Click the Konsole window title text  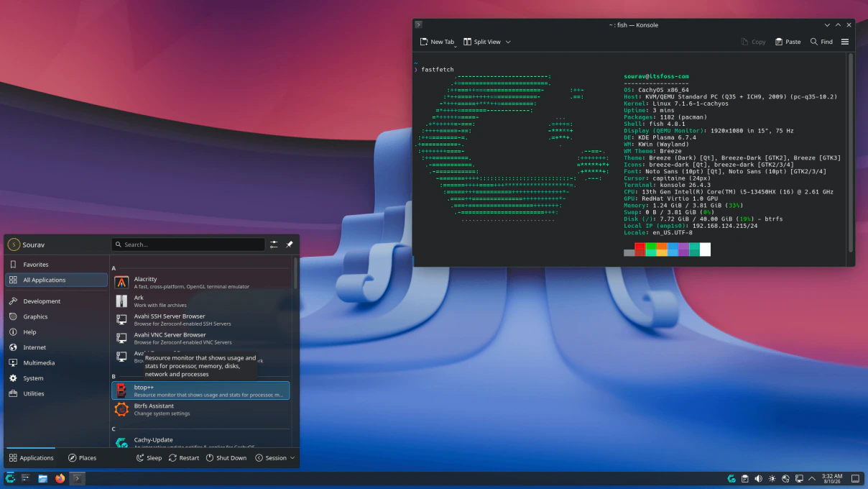pyautogui.click(x=633, y=25)
